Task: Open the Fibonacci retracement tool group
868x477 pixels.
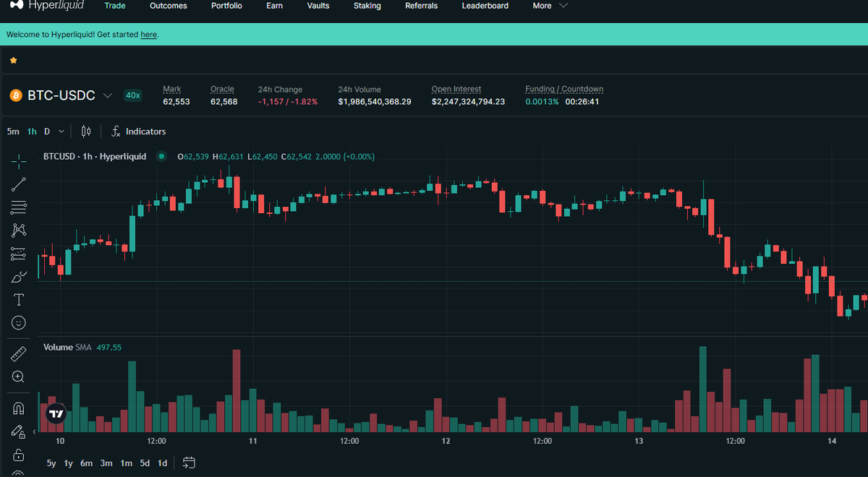Action: 19,207
